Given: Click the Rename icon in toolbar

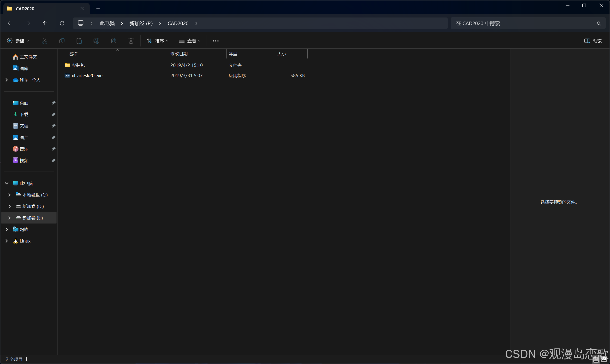Looking at the screenshot, I should pos(96,41).
